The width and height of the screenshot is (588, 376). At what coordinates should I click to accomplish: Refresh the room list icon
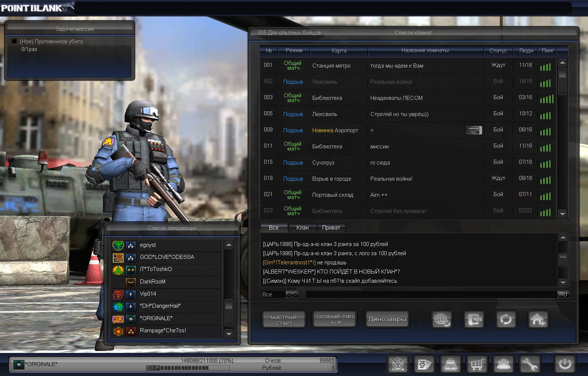click(x=506, y=319)
